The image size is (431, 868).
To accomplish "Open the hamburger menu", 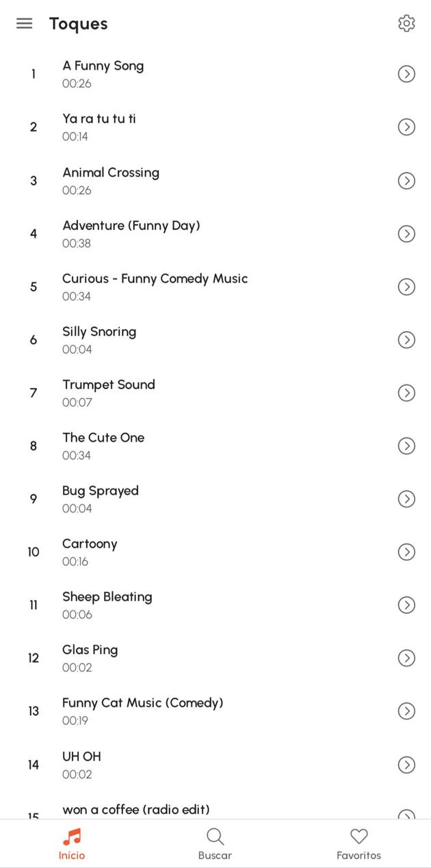I will [x=25, y=23].
